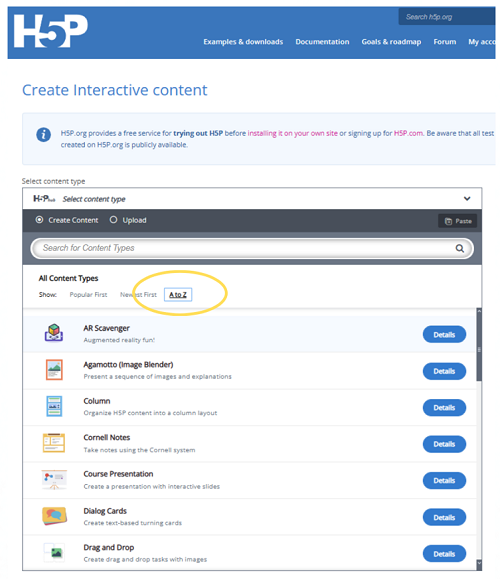Click the Drag and Drop icon

pos(54,552)
